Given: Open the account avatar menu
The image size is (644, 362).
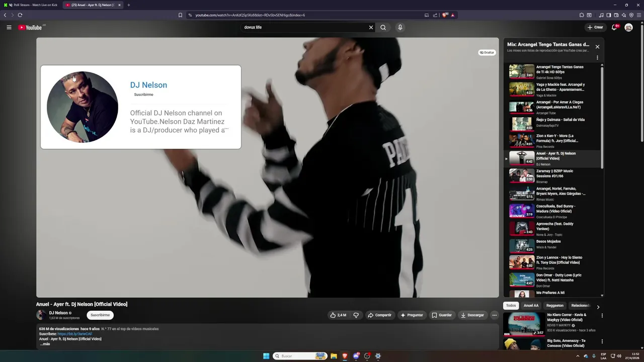Looking at the screenshot, I should [628, 27].
